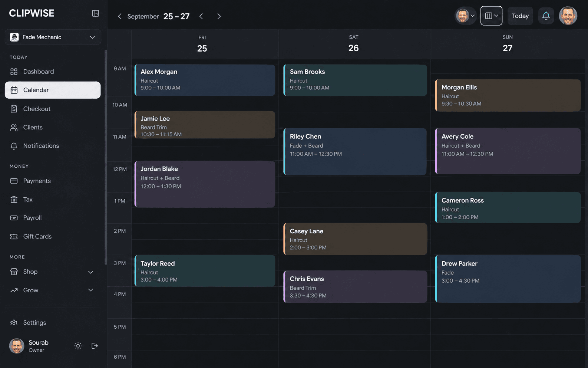Open the Tax section

point(52,199)
